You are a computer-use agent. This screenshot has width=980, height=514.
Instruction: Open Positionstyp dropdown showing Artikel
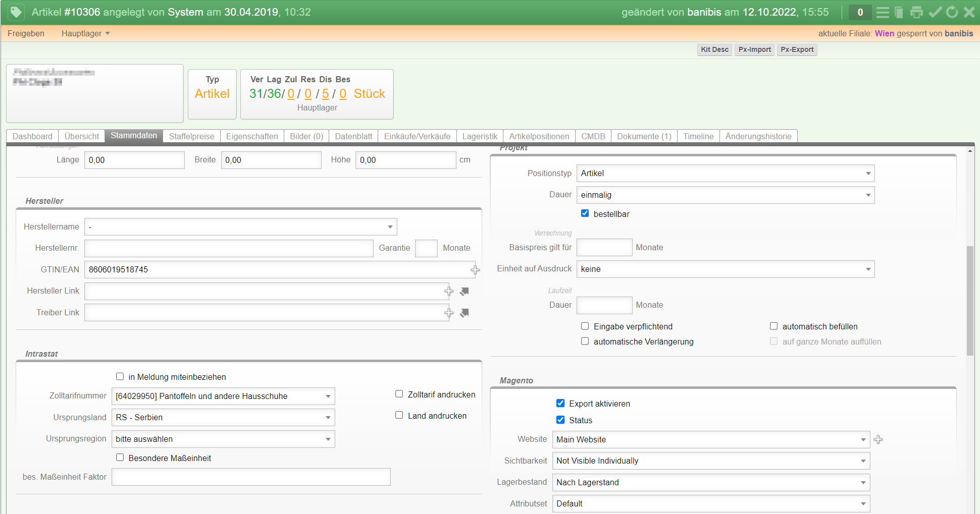pos(726,174)
